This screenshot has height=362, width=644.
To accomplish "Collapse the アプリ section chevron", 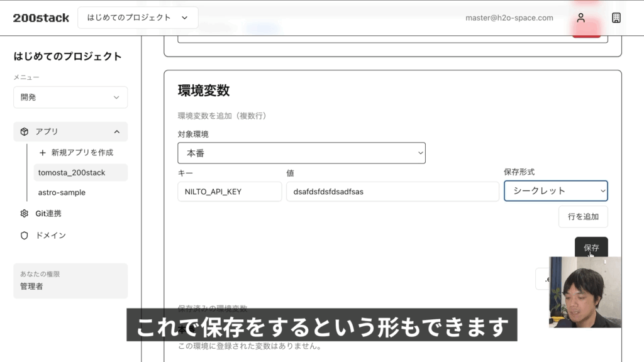I will pyautogui.click(x=116, y=131).
